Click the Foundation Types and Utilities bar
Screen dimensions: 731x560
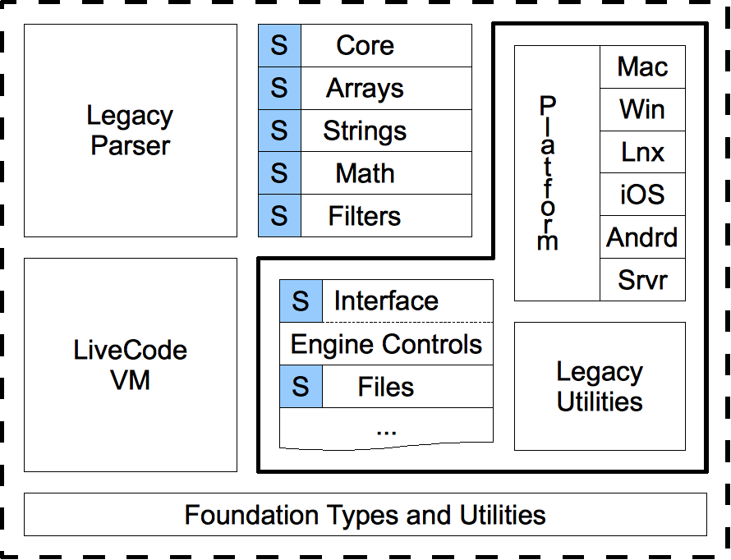(365, 514)
